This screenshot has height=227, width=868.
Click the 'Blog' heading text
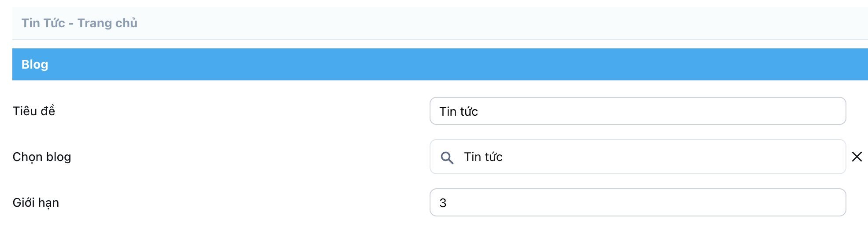[35, 64]
